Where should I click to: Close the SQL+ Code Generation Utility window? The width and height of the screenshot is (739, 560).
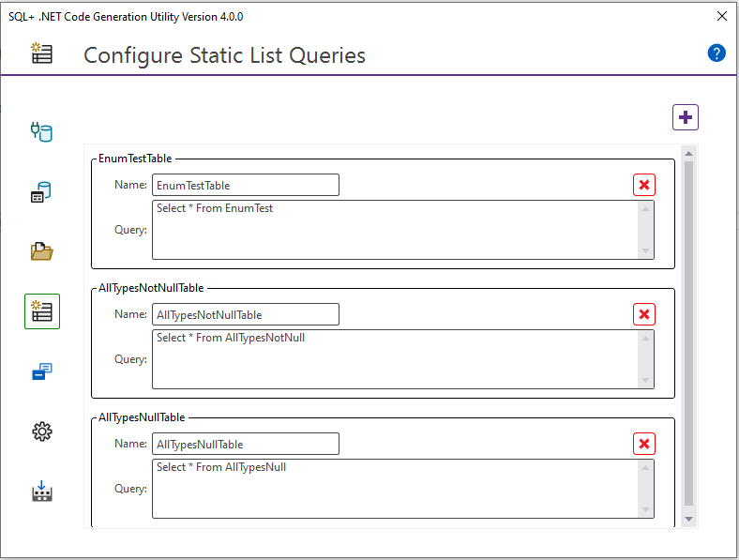(721, 16)
